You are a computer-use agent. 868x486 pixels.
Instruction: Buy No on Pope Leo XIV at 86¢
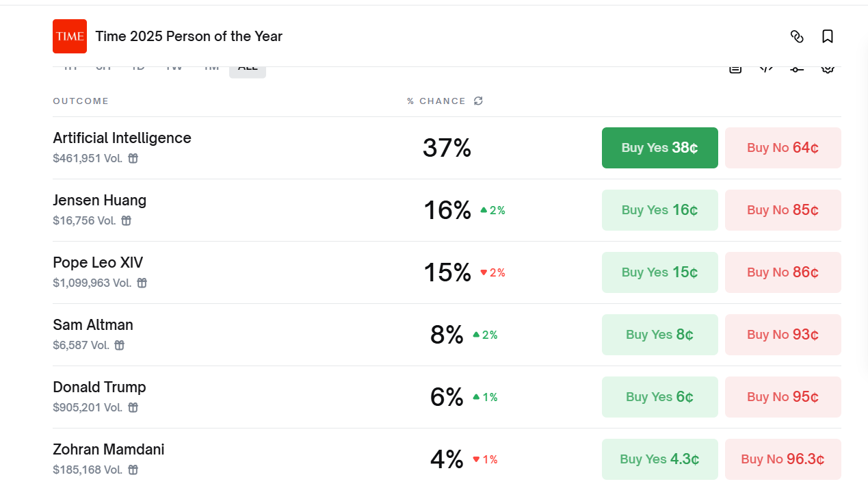click(x=782, y=272)
